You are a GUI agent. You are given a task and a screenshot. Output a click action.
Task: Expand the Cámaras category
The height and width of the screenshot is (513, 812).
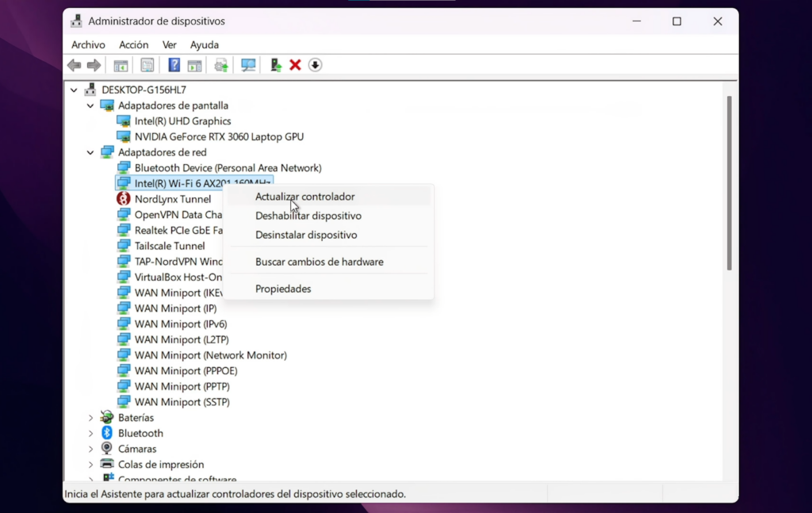(x=90, y=449)
